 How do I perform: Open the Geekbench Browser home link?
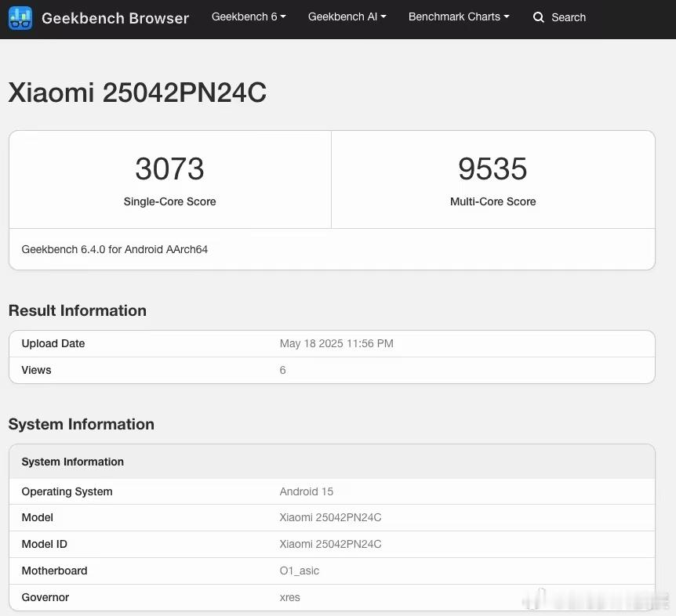pos(115,18)
